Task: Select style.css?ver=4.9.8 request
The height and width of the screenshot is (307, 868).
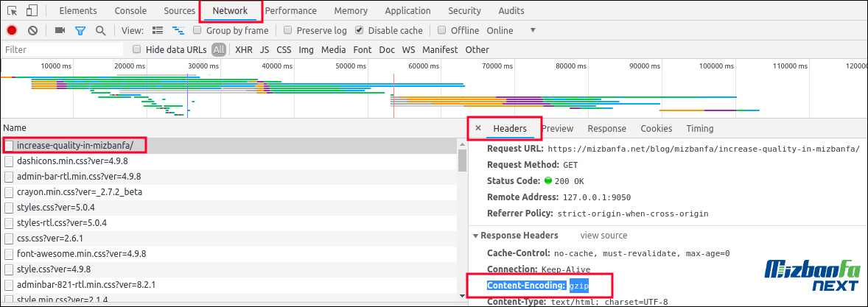Action: 228,269
